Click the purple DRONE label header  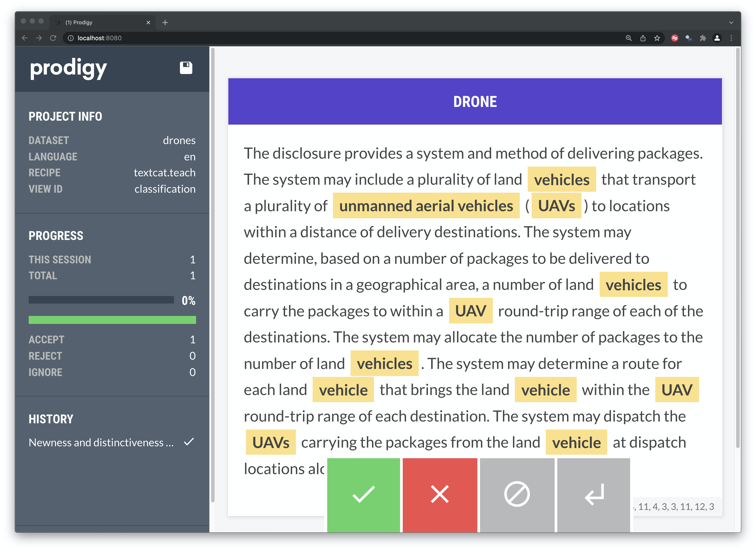tap(475, 101)
